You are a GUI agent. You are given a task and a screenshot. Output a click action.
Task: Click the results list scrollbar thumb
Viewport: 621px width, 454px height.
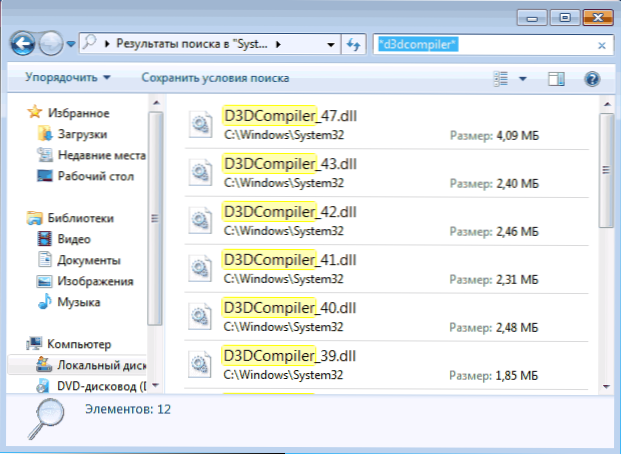coord(606,170)
